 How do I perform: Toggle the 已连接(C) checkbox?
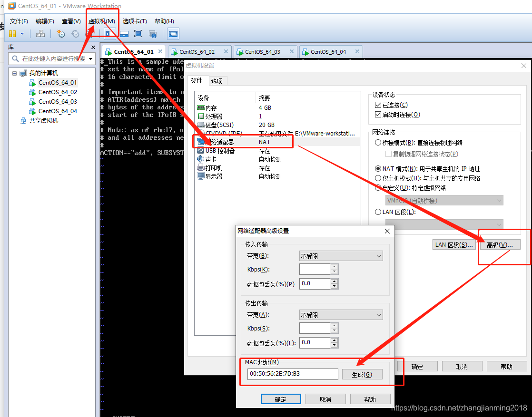378,105
